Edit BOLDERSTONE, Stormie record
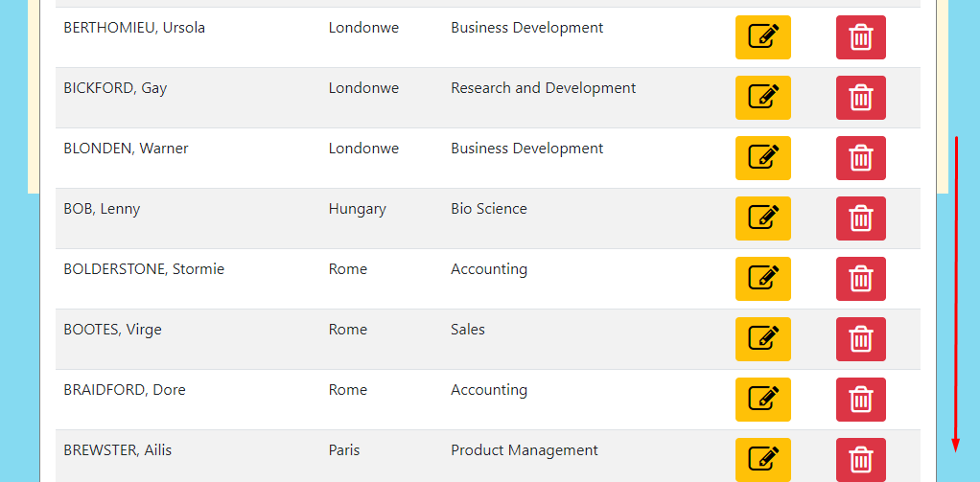The width and height of the screenshot is (980, 482). (762, 279)
